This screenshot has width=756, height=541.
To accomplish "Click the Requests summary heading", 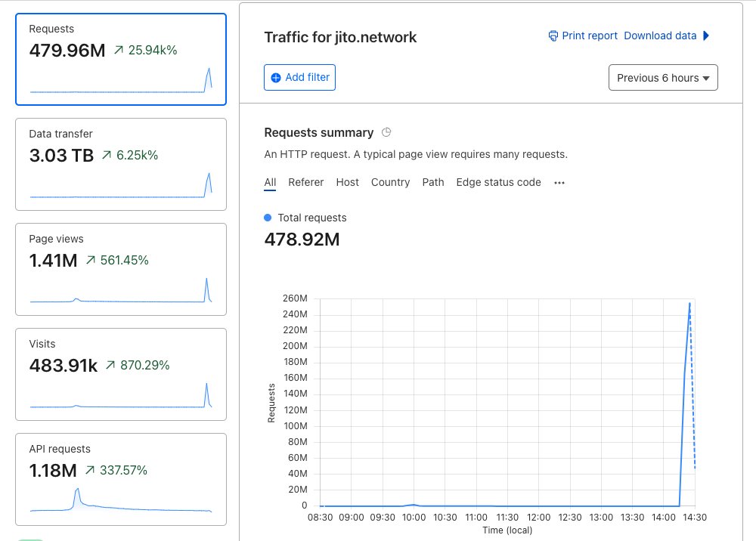I will point(319,132).
